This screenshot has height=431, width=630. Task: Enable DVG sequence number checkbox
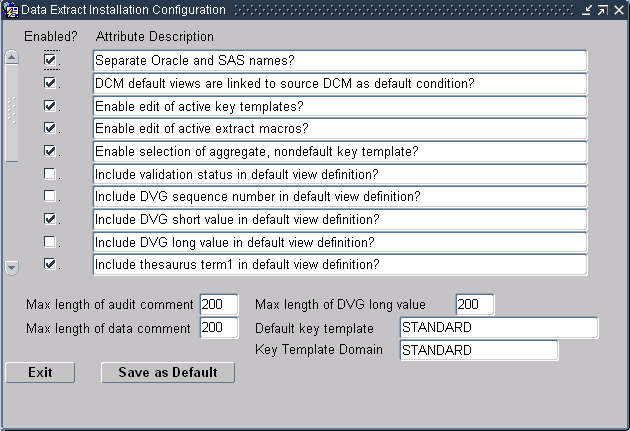[50, 196]
